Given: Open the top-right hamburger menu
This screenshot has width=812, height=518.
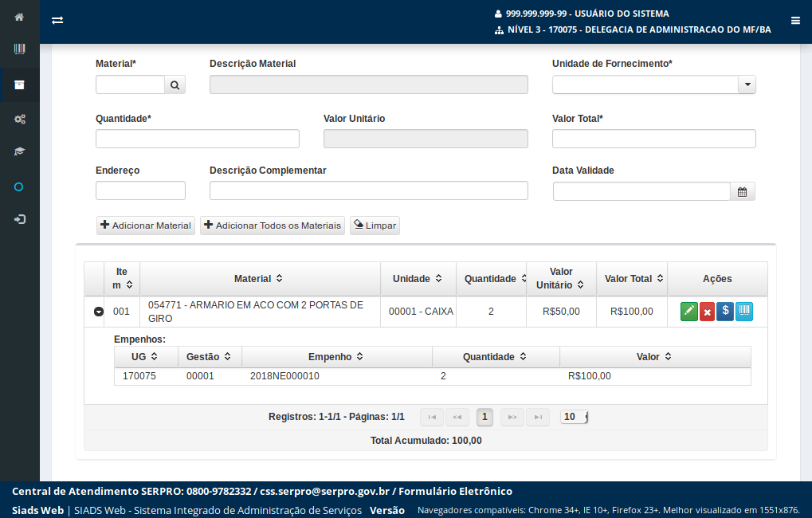Looking at the screenshot, I should pyautogui.click(x=795, y=21).
